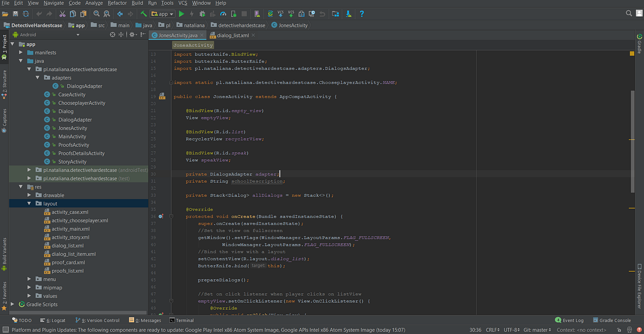The width and height of the screenshot is (644, 334).
Task: Open the Refactor menu
Action: point(117,3)
